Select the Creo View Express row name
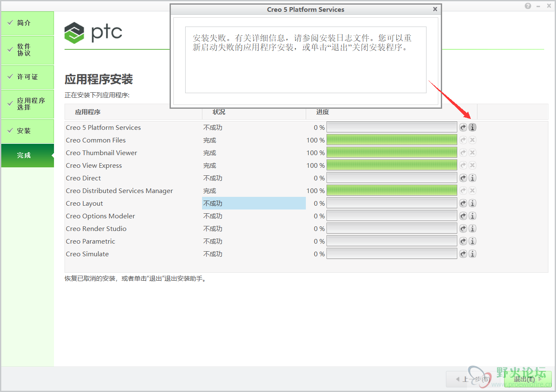This screenshot has width=556, height=392. pos(94,165)
